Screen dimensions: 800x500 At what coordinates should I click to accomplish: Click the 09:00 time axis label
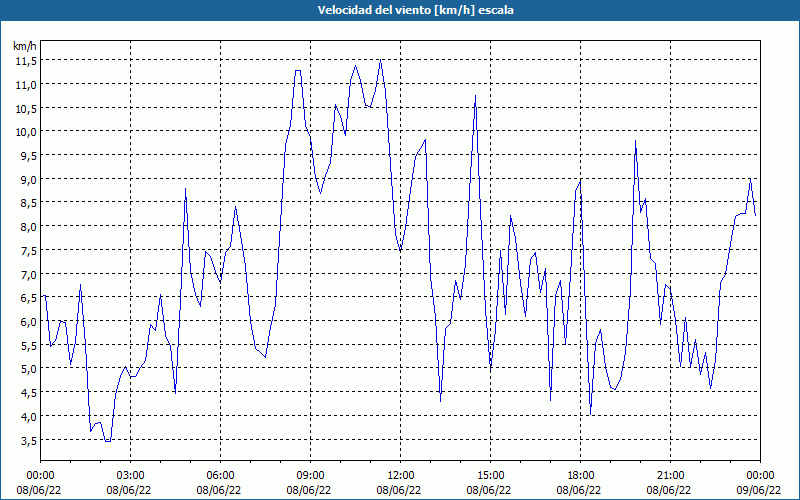(x=311, y=476)
